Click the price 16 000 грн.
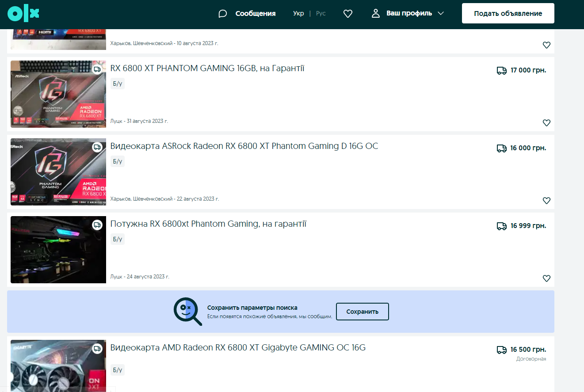The height and width of the screenshot is (392, 584). click(x=528, y=148)
